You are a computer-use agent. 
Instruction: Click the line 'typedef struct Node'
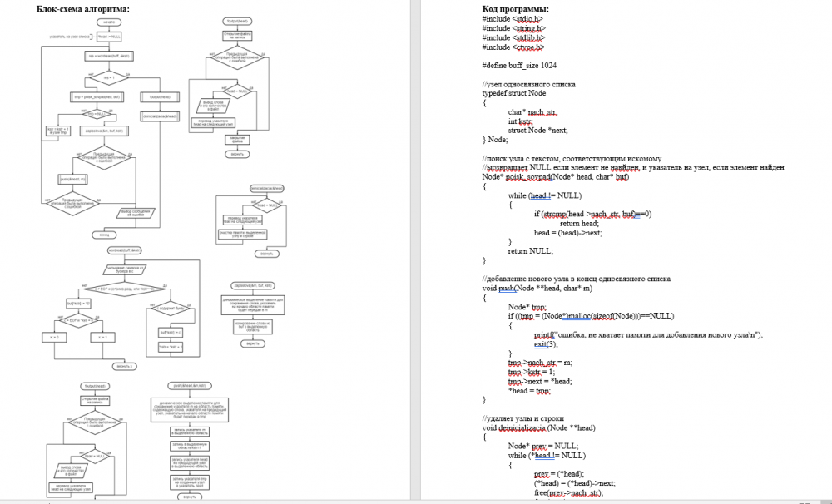[x=514, y=93]
